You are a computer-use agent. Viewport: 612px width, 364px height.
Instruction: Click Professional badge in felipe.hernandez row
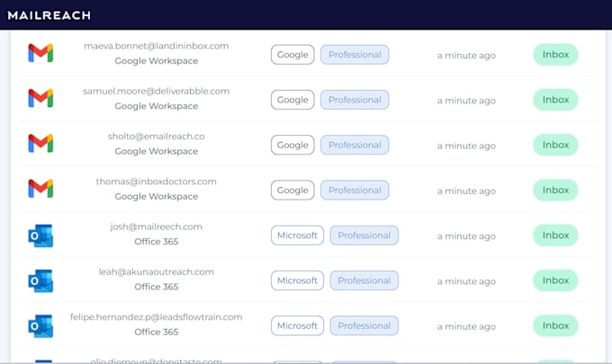(x=364, y=326)
